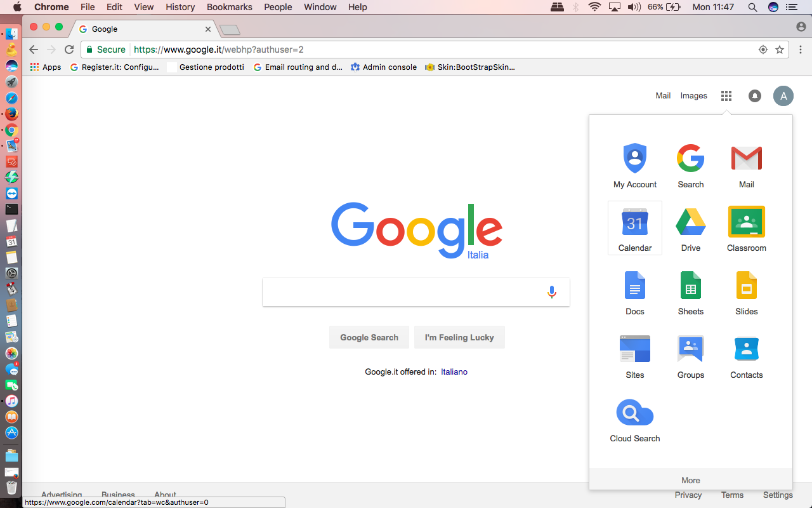Image resolution: width=812 pixels, height=508 pixels.
Task: Open Notification Center menu icon
Action: (791, 7)
